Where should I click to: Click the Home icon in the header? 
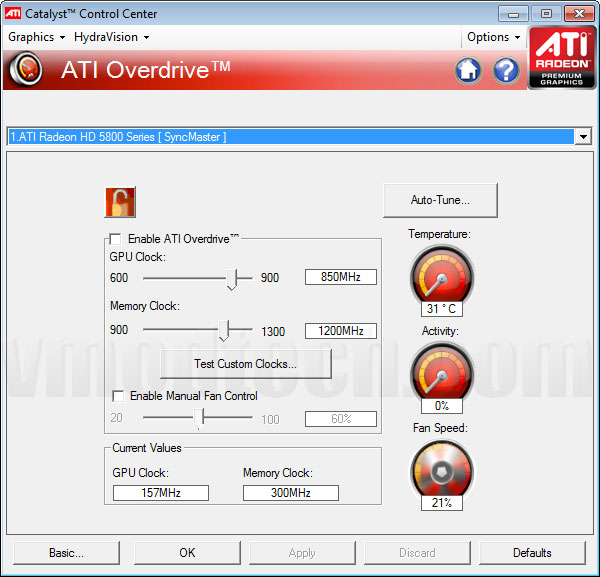click(468, 70)
